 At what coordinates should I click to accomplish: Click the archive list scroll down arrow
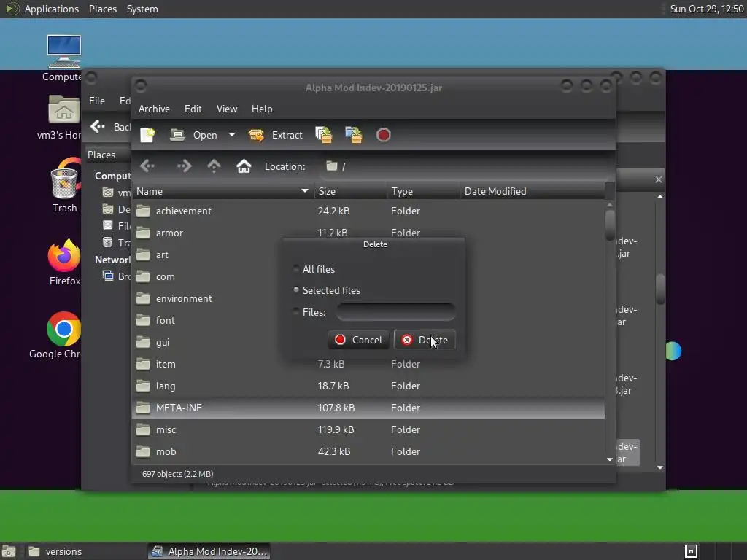pyautogui.click(x=610, y=459)
